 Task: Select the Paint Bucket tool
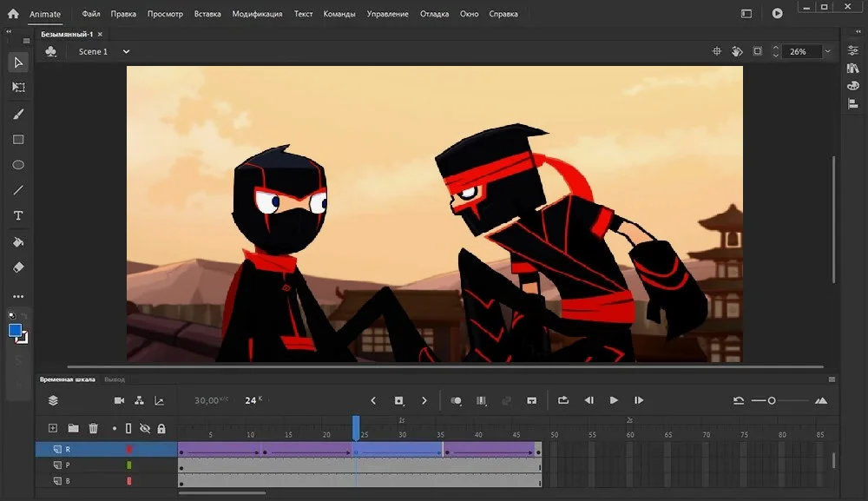[18, 242]
